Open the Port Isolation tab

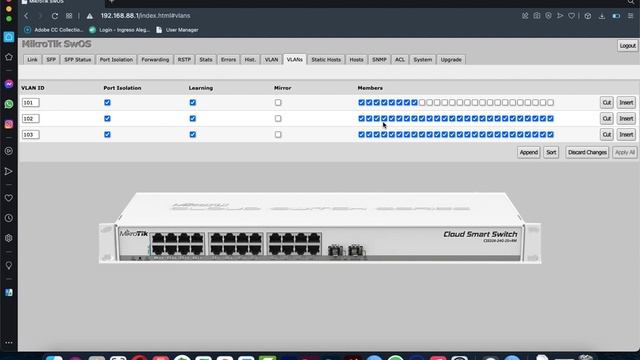click(116, 60)
